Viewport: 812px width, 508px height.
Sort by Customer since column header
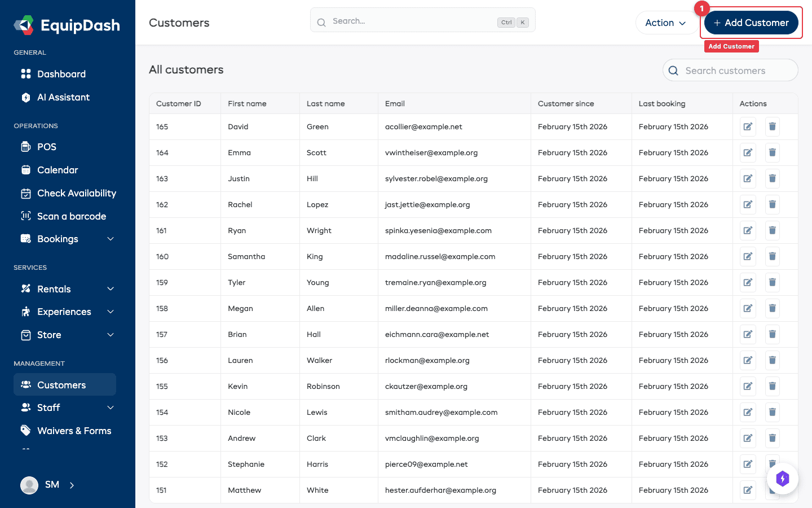click(566, 104)
